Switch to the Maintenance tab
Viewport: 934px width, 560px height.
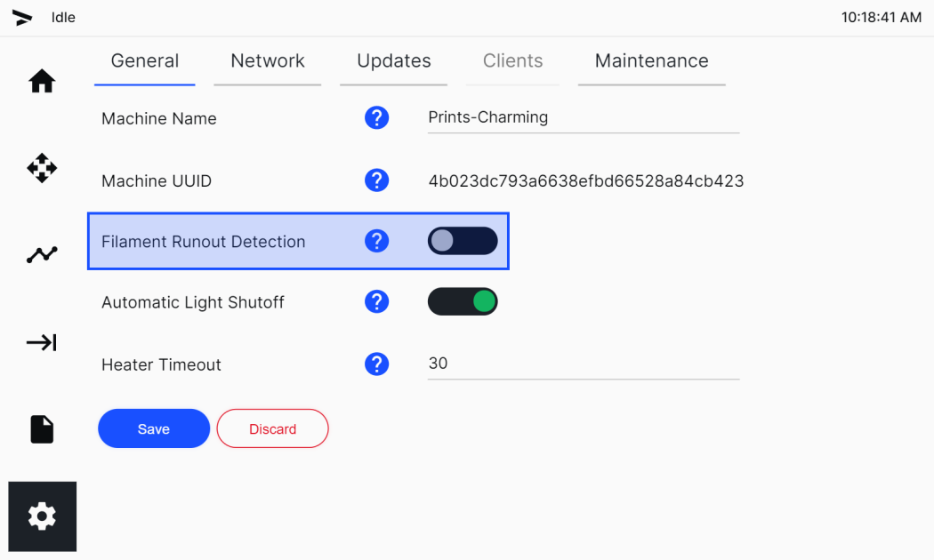tap(652, 61)
